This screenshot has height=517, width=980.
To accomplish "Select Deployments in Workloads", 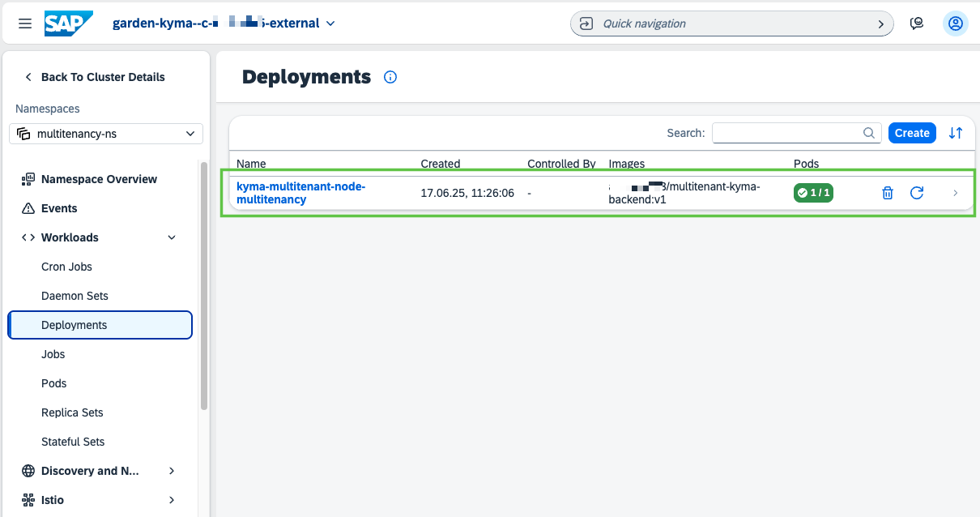I will pyautogui.click(x=100, y=325).
